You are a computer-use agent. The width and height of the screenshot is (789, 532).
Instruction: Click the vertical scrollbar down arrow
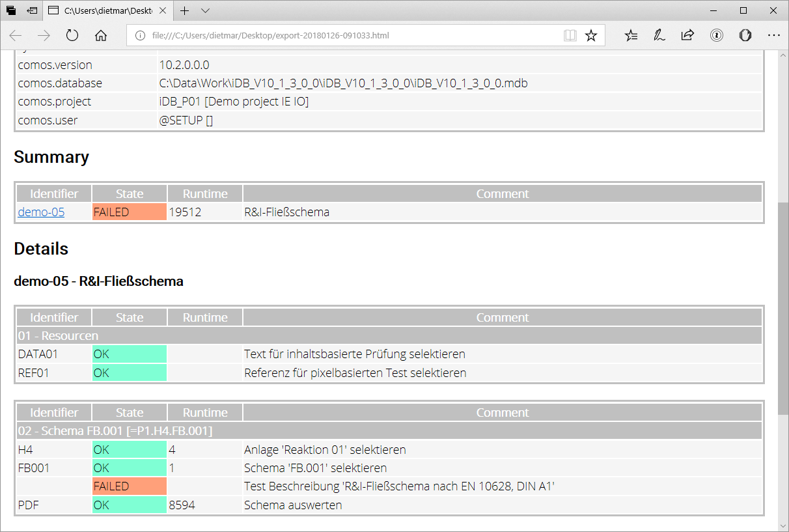[783, 525]
